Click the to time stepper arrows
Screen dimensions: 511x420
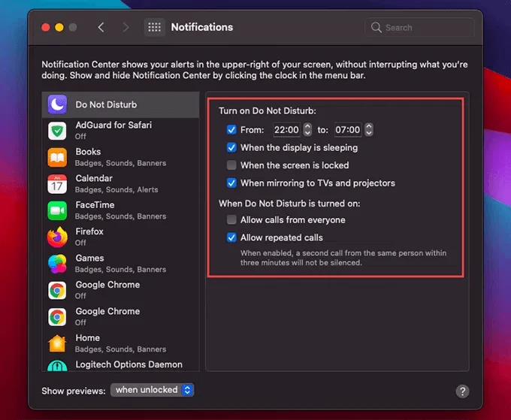368,130
